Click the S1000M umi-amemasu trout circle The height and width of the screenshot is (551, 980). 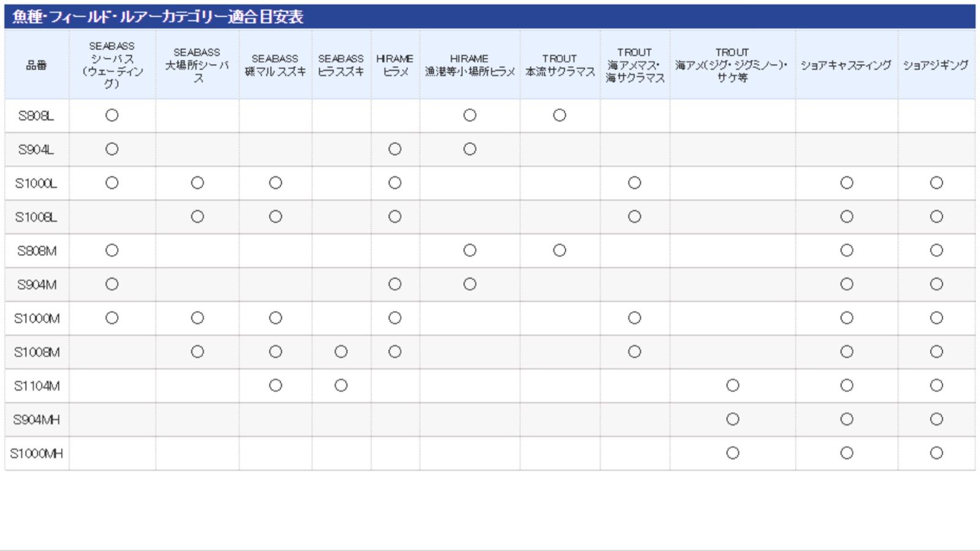635,318
